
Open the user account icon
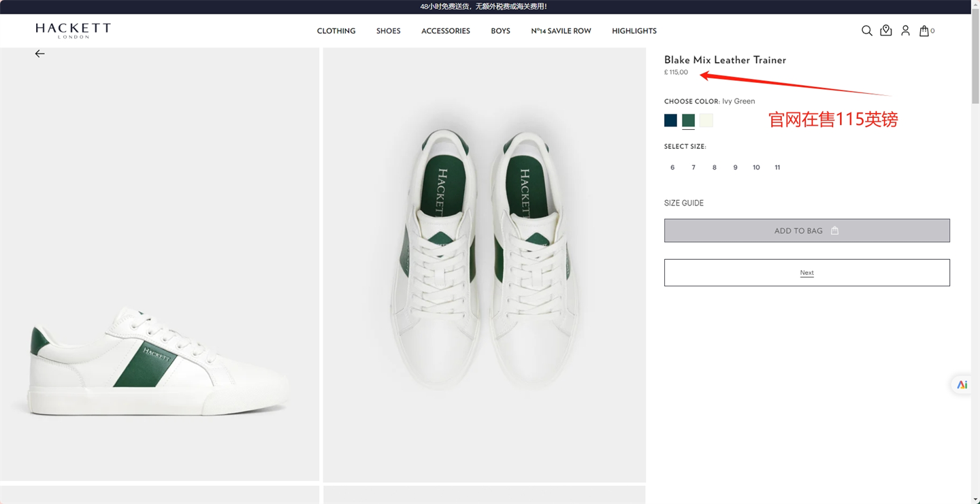(x=905, y=31)
